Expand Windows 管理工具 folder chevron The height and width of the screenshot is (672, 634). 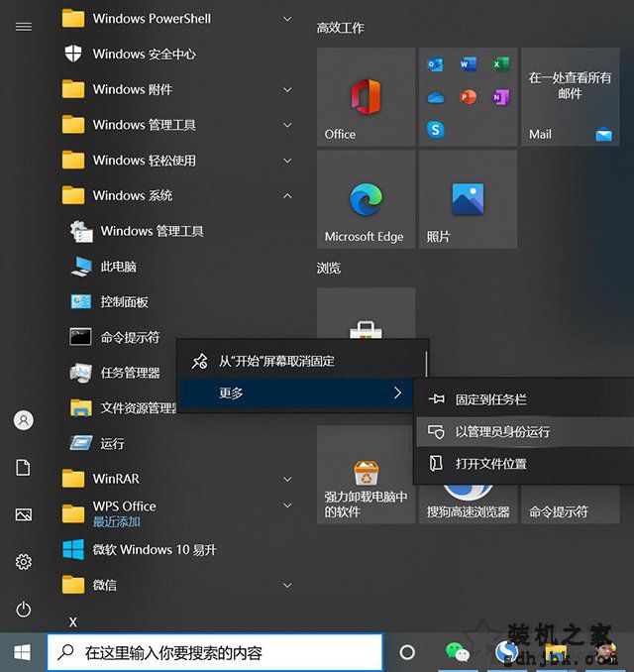[x=287, y=125]
